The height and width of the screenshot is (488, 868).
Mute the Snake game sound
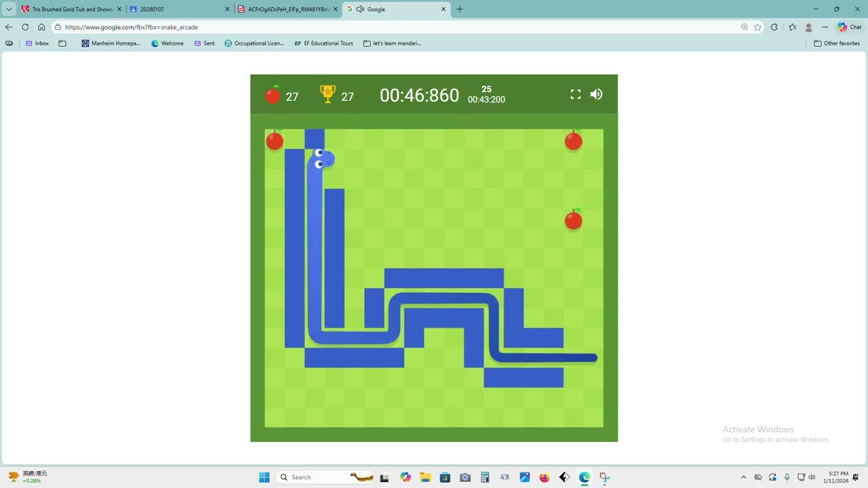pyautogui.click(x=596, y=94)
